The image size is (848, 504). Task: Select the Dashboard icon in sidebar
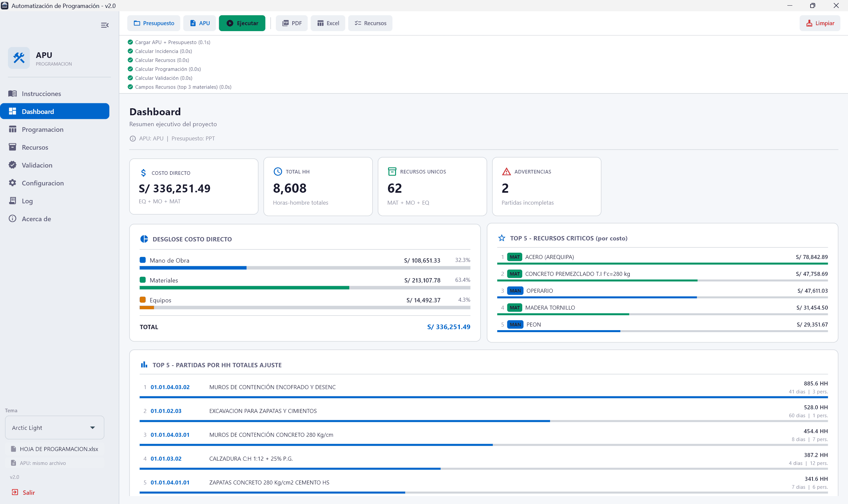12,111
